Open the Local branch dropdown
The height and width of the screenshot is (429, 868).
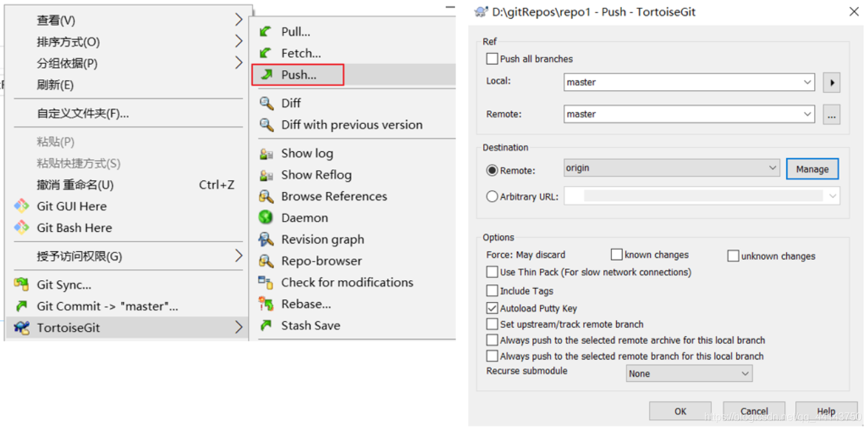(808, 82)
